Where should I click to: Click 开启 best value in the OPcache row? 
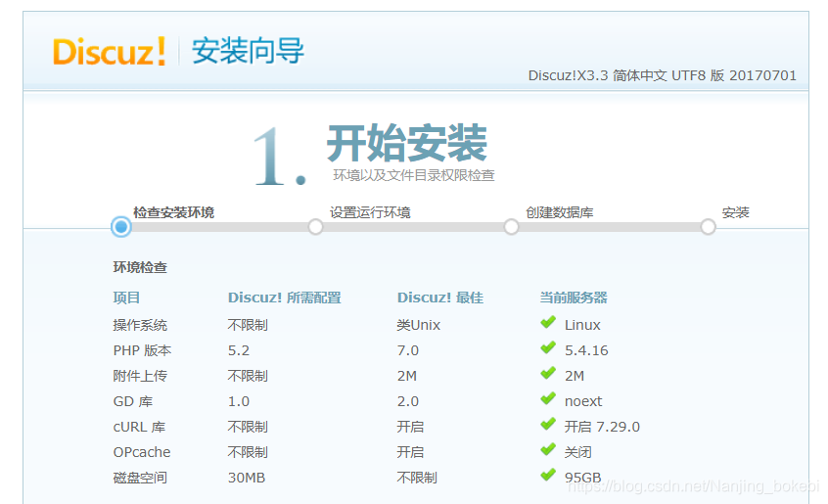(x=410, y=452)
